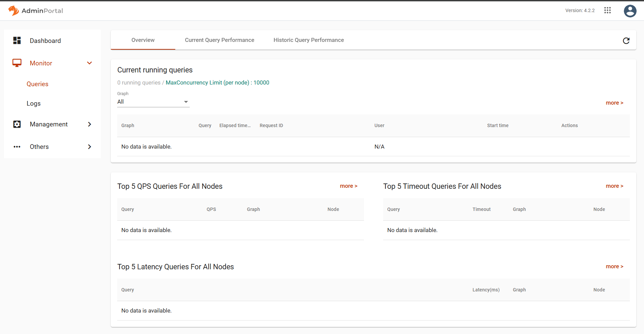Click more link for Top 5 Latency Queries
The height and width of the screenshot is (334, 644).
pyautogui.click(x=614, y=267)
